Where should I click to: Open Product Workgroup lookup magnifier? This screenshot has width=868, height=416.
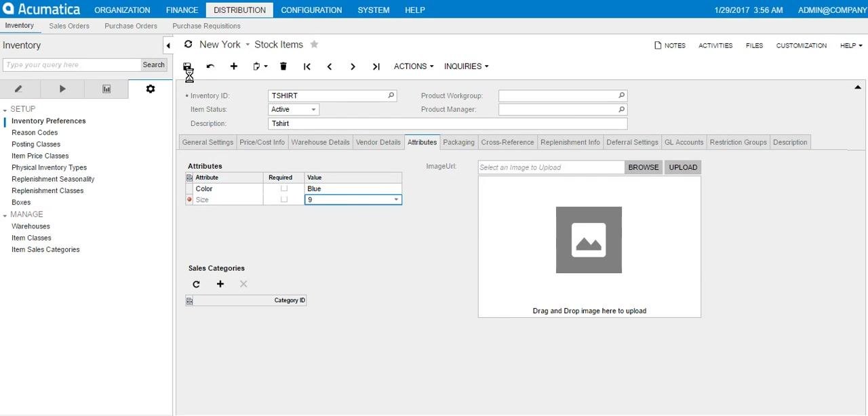[x=622, y=96]
